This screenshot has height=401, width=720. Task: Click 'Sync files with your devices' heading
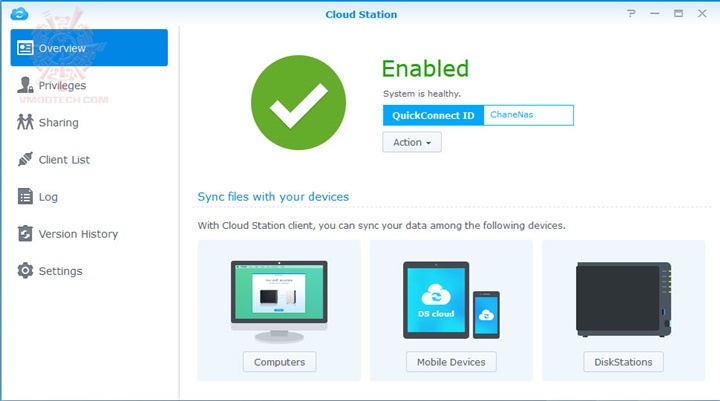273,197
